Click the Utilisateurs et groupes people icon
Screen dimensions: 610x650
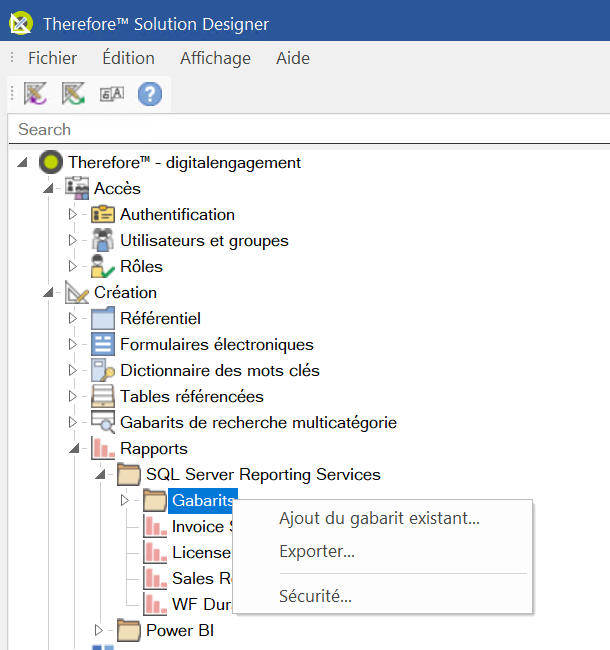tap(103, 240)
